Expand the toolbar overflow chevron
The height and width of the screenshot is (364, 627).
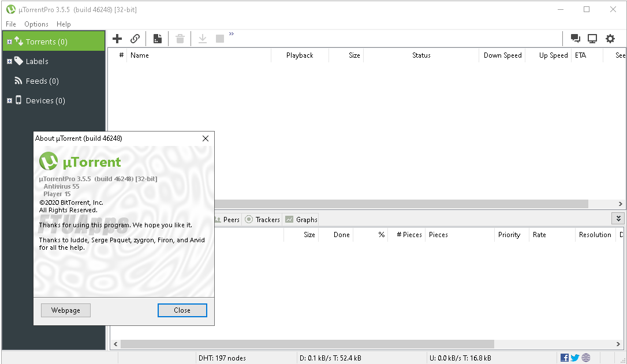(232, 34)
